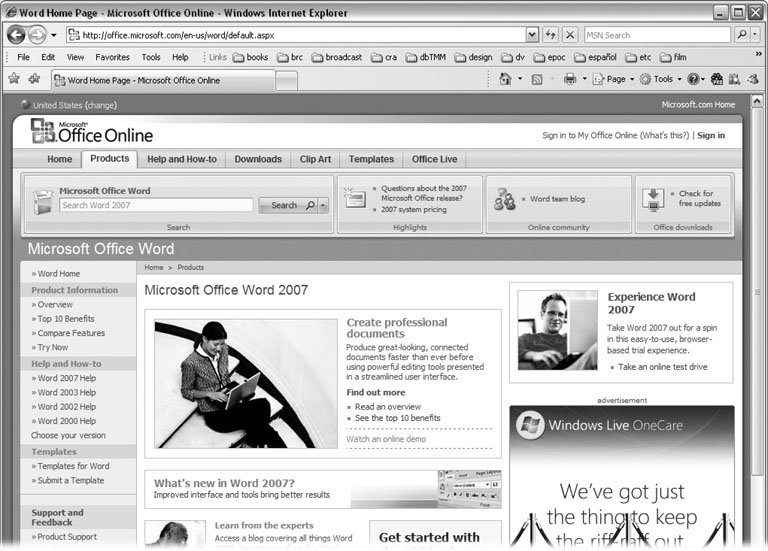This screenshot has height=551, width=768.
Task: Open the design links folder
Action: click(473, 57)
